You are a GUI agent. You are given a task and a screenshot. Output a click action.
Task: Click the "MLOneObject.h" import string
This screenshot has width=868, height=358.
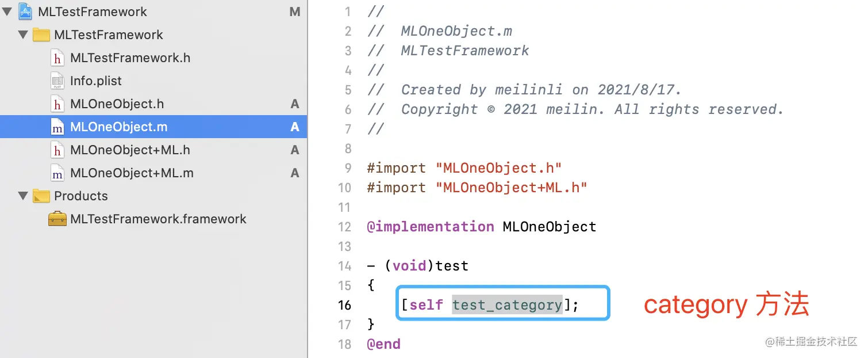[498, 167]
